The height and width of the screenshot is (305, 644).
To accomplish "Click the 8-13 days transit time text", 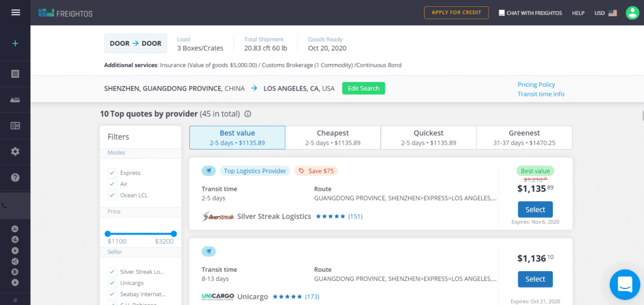I will click(215, 279).
